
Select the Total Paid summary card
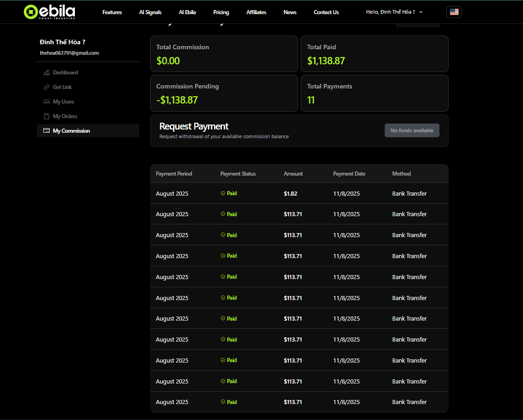click(x=374, y=54)
